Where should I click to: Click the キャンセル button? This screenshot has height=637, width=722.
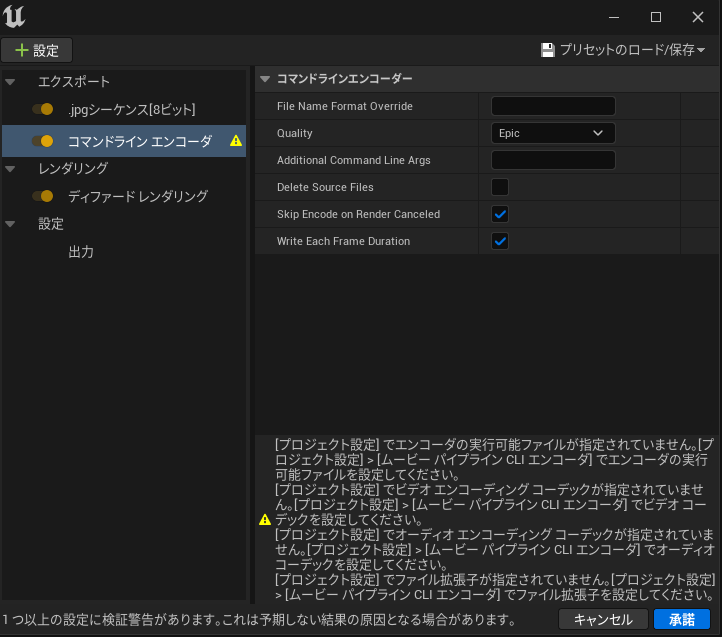603,620
